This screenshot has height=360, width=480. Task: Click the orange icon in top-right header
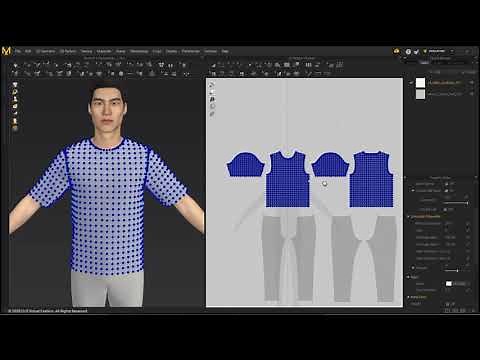[x=397, y=51]
